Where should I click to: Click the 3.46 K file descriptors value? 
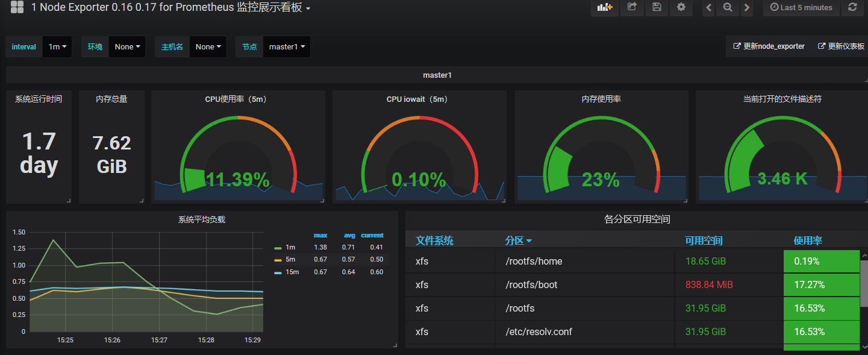tap(782, 178)
